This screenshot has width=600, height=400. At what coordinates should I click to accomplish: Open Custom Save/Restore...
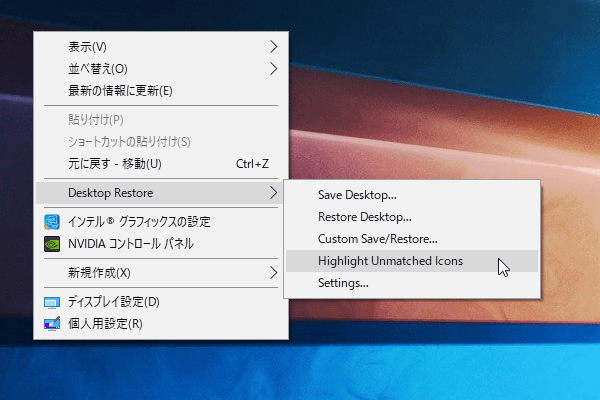pyautogui.click(x=412, y=239)
